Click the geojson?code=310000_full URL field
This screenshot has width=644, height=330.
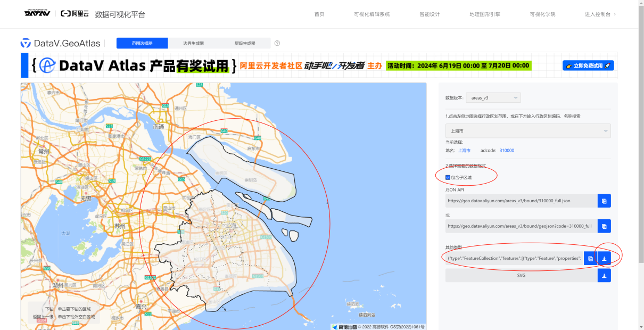[521, 226]
